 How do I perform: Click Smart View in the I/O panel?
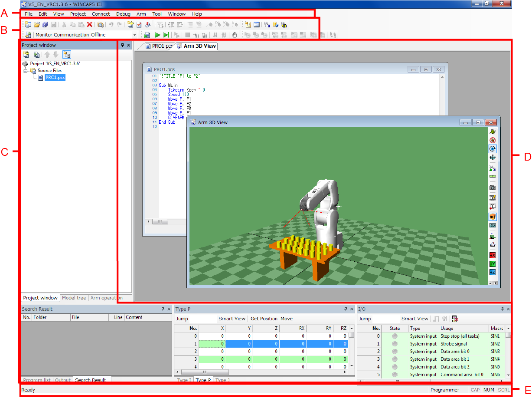click(x=415, y=319)
